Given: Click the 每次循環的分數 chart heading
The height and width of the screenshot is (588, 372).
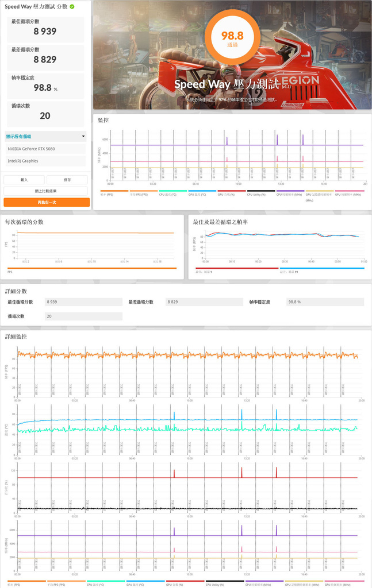Looking at the screenshot, I should coord(24,222).
